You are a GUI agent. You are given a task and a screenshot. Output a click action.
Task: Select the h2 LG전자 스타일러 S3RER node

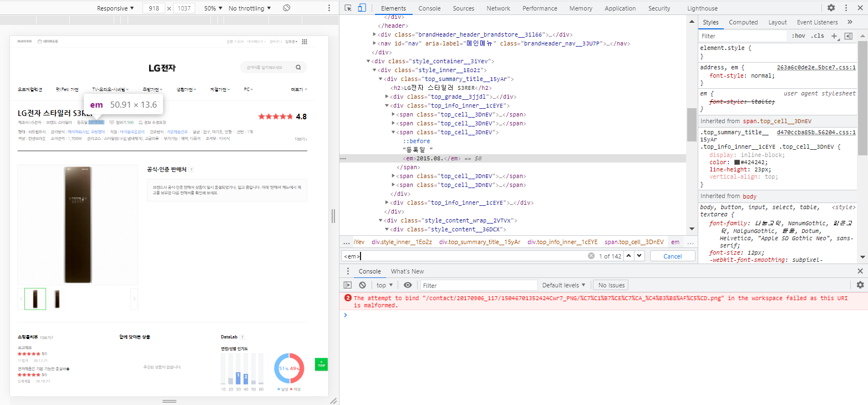(441, 88)
